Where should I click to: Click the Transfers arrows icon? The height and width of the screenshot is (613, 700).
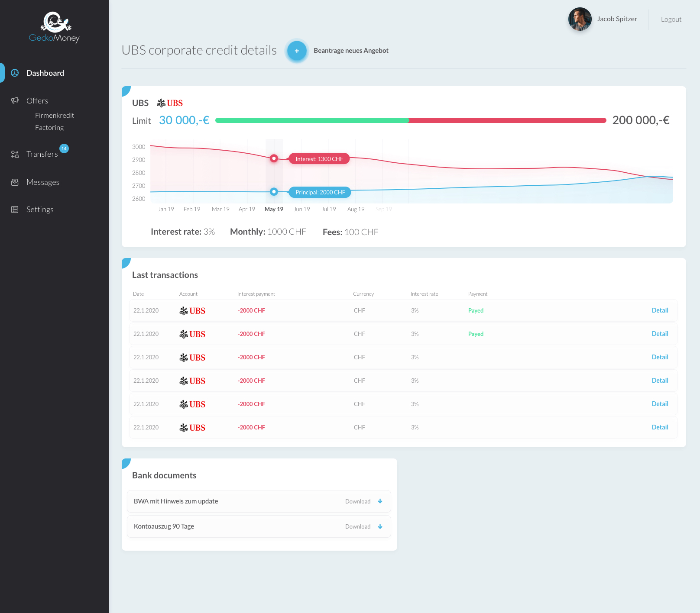click(x=15, y=154)
